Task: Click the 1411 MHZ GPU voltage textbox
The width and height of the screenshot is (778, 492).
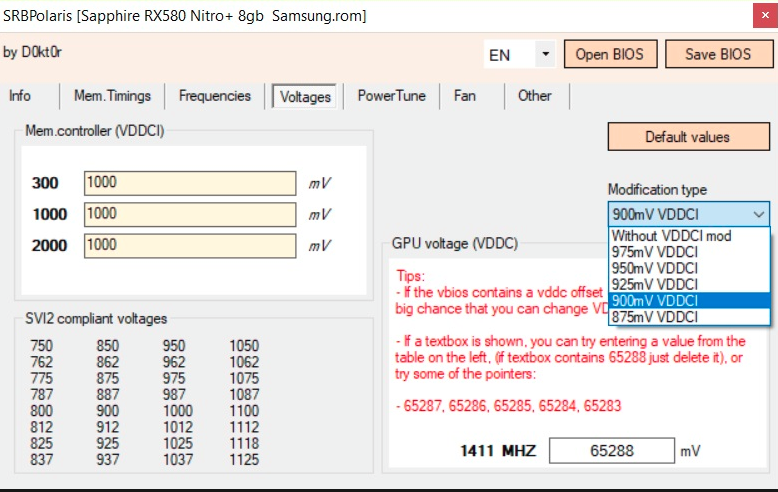Action: pyautogui.click(x=612, y=451)
